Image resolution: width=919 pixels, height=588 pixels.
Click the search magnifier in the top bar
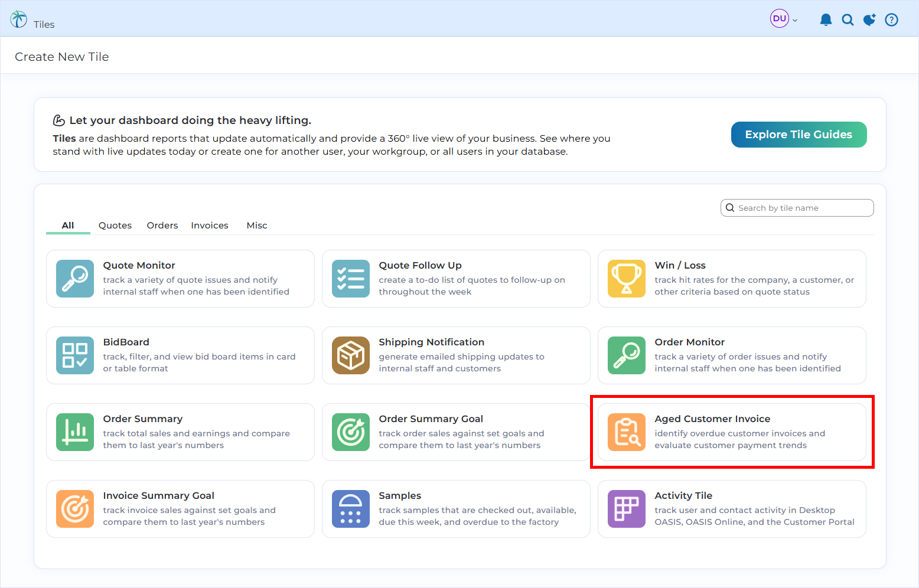pyautogui.click(x=848, y=19)
